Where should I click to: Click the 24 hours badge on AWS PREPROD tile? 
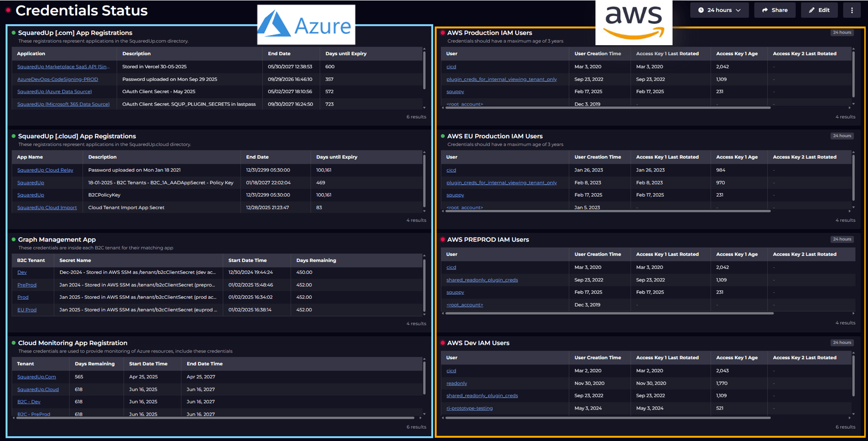(842, 239)
